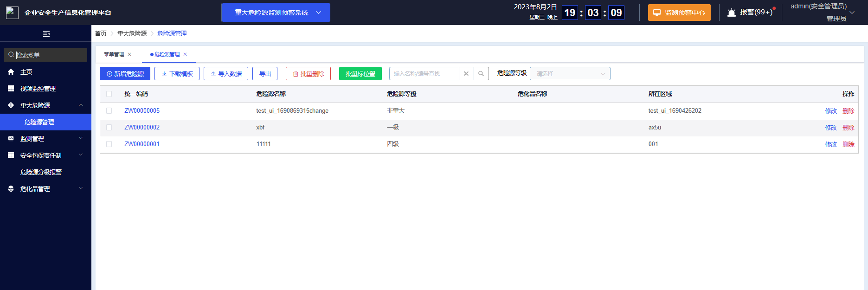
Task: Close the 危险源管理 tab
Action: [x=185, y=54]
